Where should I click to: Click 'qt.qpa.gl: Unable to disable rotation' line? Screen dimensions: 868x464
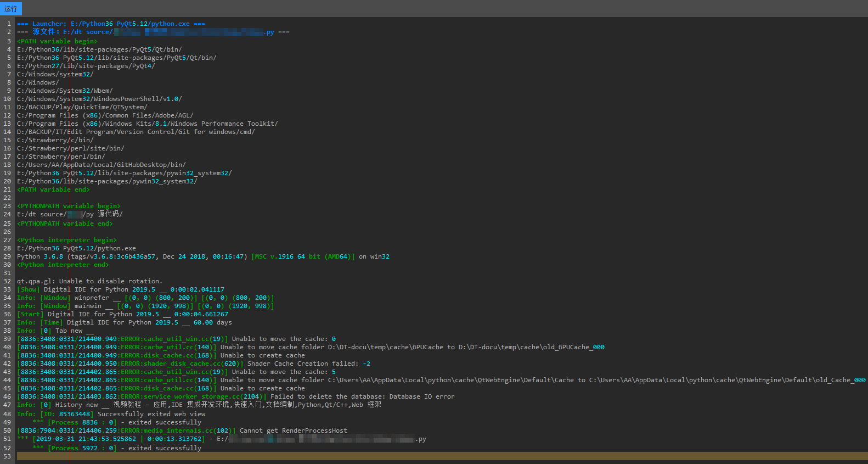pos(90,281)
